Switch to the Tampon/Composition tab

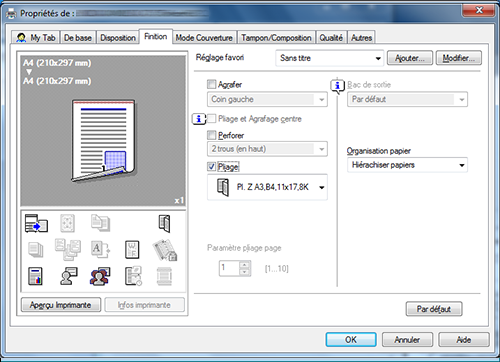click(276, 38)
